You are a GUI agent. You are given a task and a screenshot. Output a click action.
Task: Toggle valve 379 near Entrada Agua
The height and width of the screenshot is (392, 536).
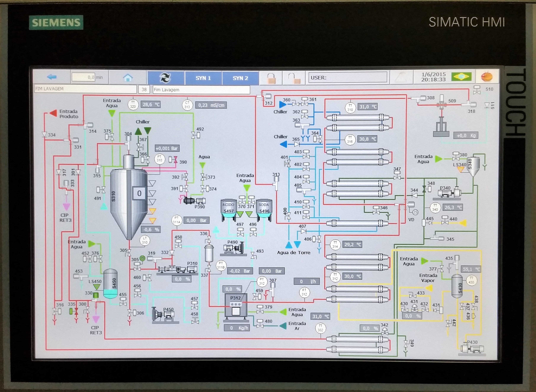[260, 309]
